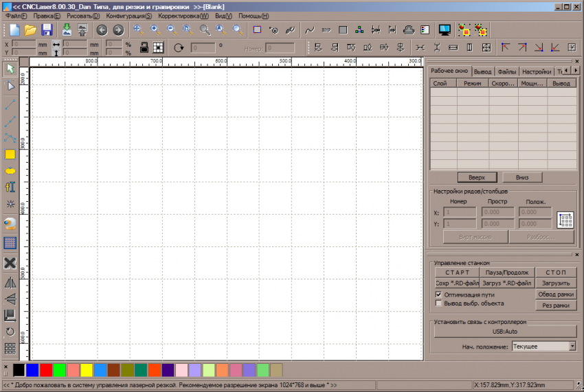Switch to the Файлы tab

tap(507, 71)
